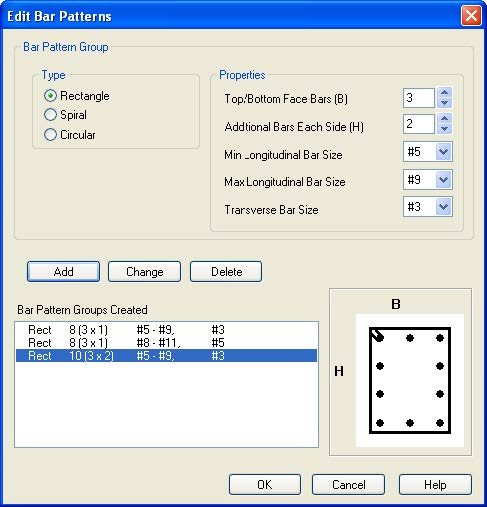Select the first Rect 8 (3 x 1) #5 - #9 row
Image resolution: width=487 pixels, height=507 pixels.
(166, 330)
